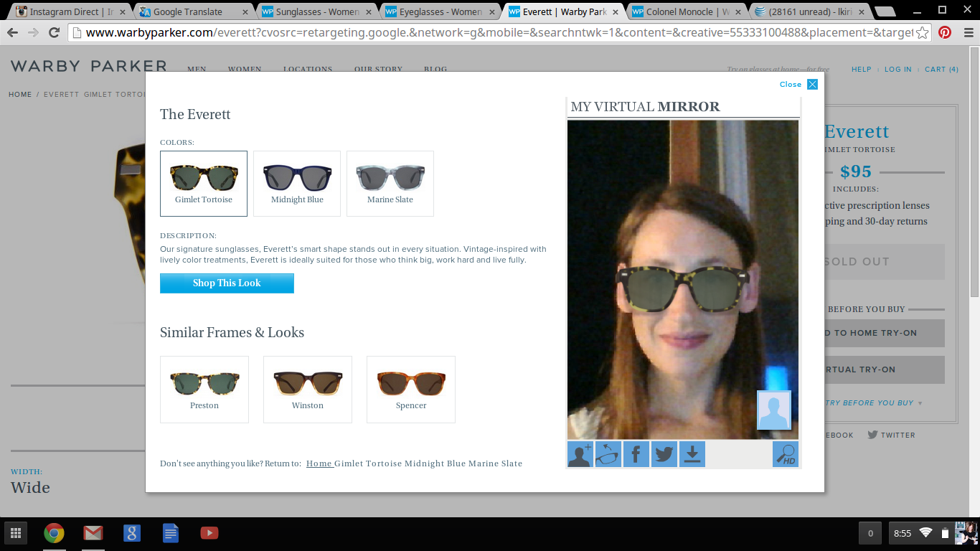
Task: Select the Marine Slate color option
Action: (x=390, y=184)
